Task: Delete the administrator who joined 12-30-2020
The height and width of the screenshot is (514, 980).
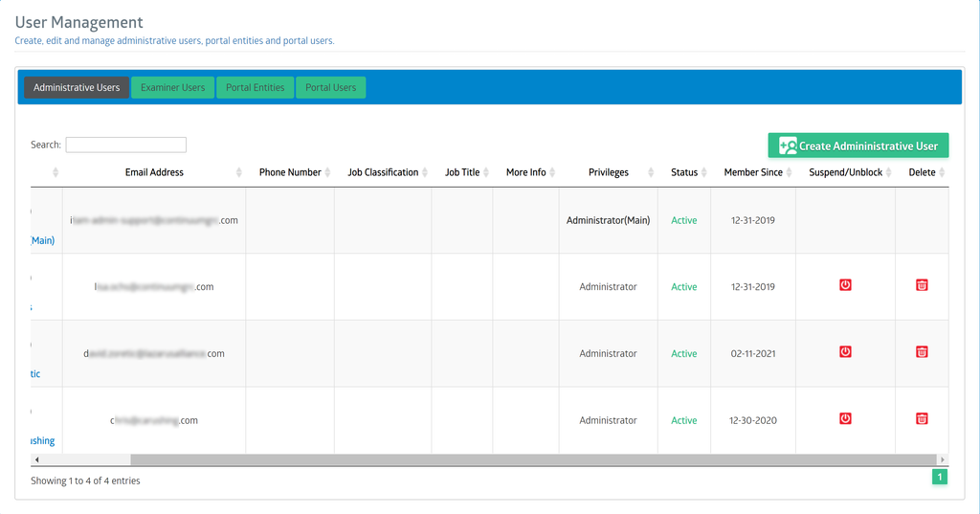Action: point(922,419)
